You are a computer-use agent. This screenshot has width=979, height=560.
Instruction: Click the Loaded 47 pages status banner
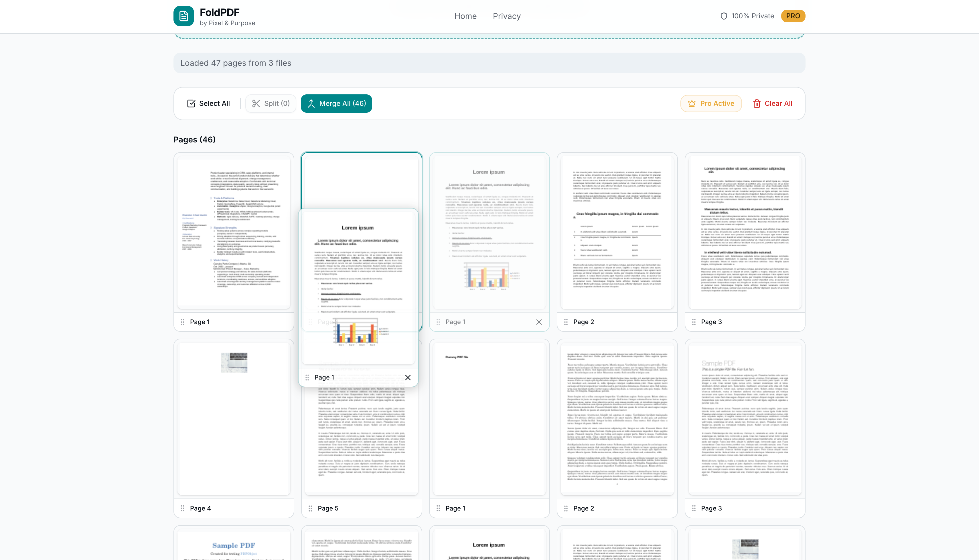pyautogui.click(x=489, y=63)
